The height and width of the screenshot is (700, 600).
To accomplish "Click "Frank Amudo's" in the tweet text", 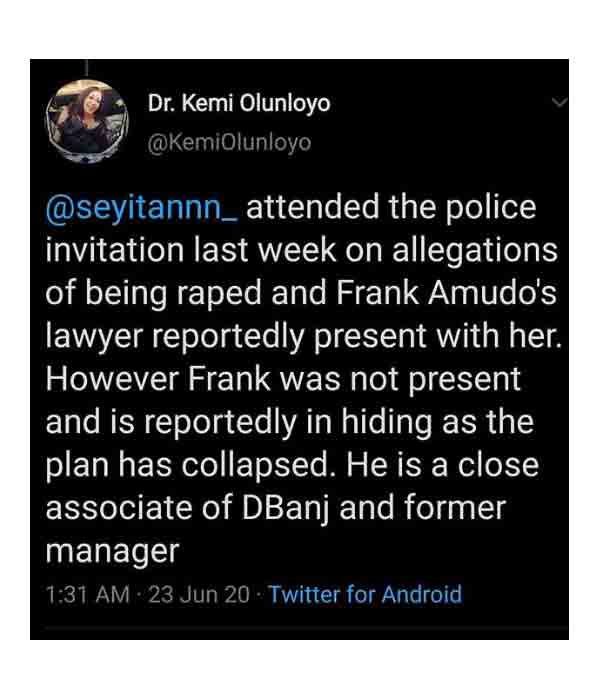I will click(446, 293).
